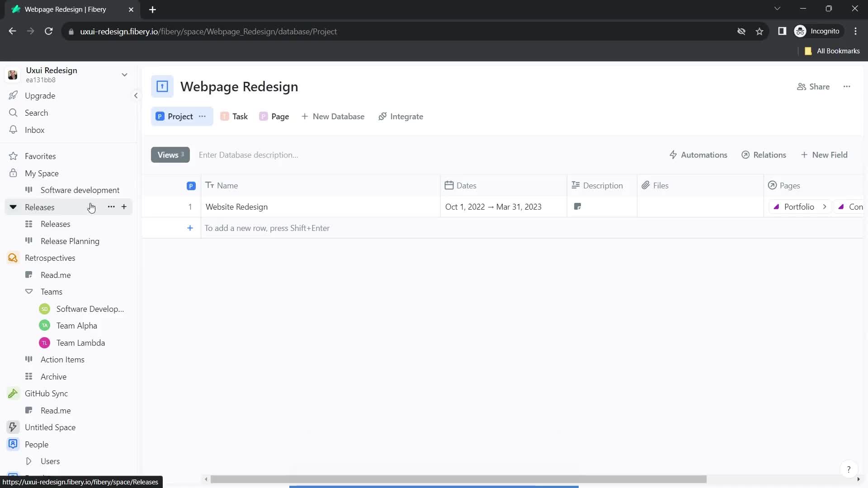Click the Share icon button
This screenshot has height=488, width=868.
801,86
